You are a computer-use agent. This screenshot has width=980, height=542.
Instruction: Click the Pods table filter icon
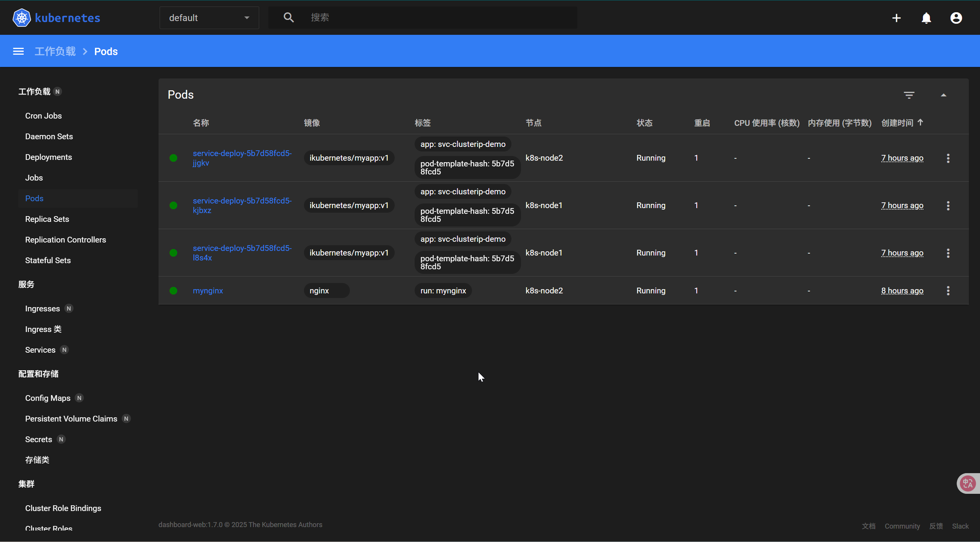(x=909, y=95)
